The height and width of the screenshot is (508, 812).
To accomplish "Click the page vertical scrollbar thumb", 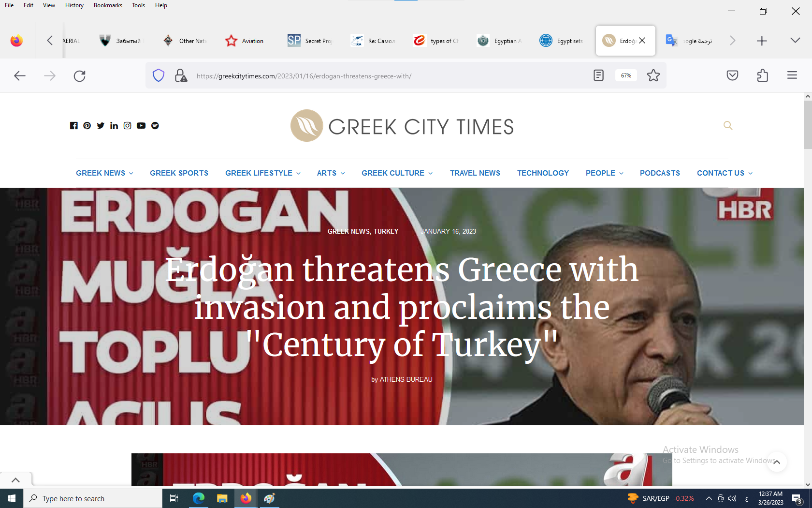I will [808, 125].
